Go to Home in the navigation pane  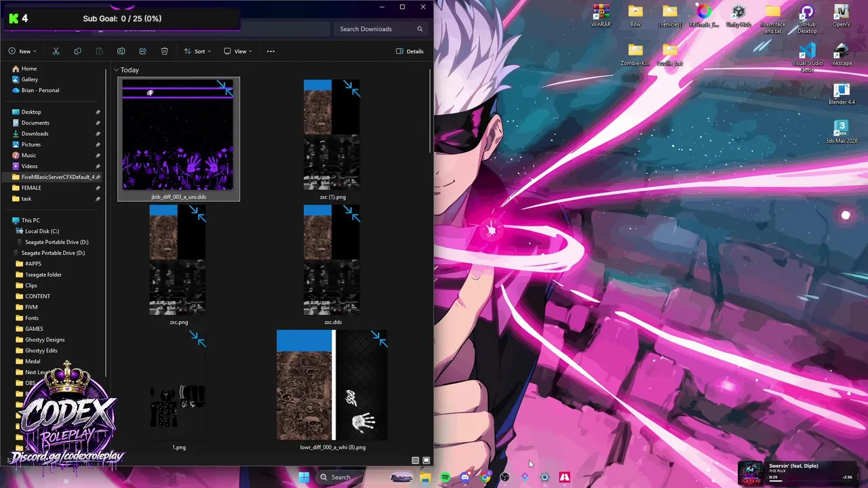23,68
